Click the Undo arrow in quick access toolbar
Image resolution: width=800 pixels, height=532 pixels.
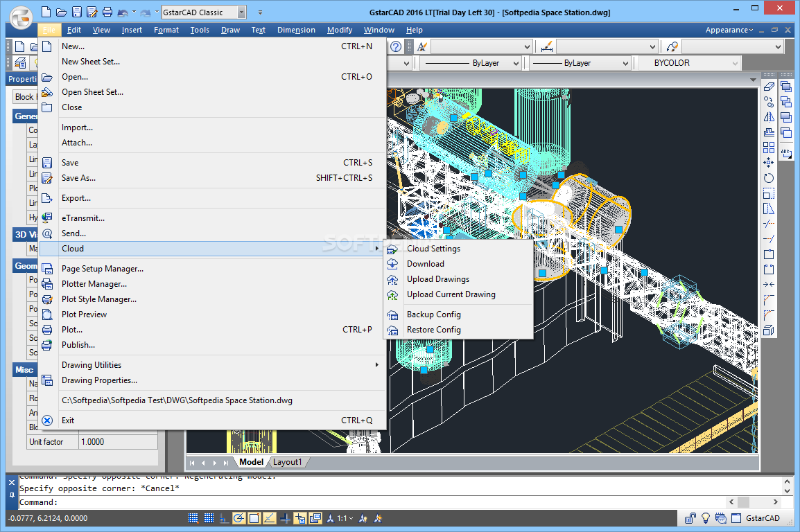pos(123,12)
